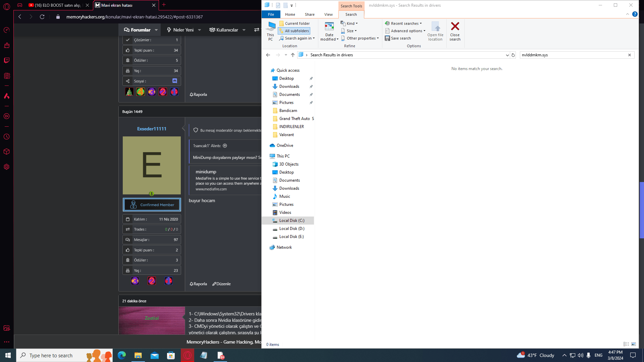The height and width of the screenshot is (362, 644).
Task: Reload the page in Opera browser
Action: [42, 17]
